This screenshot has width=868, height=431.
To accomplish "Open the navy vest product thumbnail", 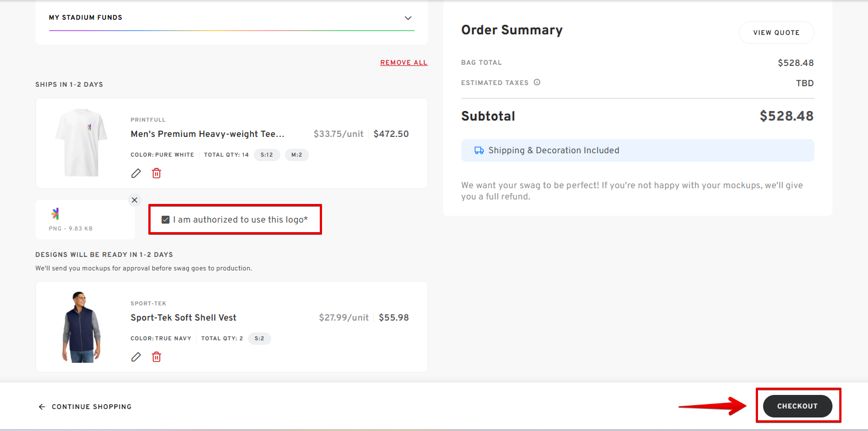I will [x=81, y=327].
